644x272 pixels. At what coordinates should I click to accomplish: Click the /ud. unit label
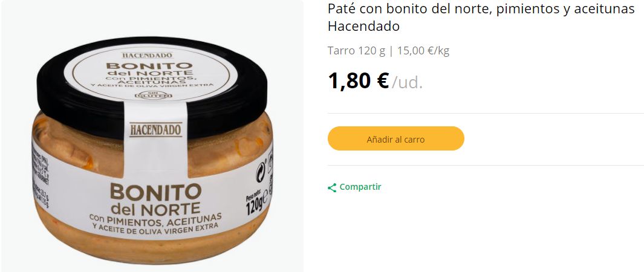(x=407, y=82)
